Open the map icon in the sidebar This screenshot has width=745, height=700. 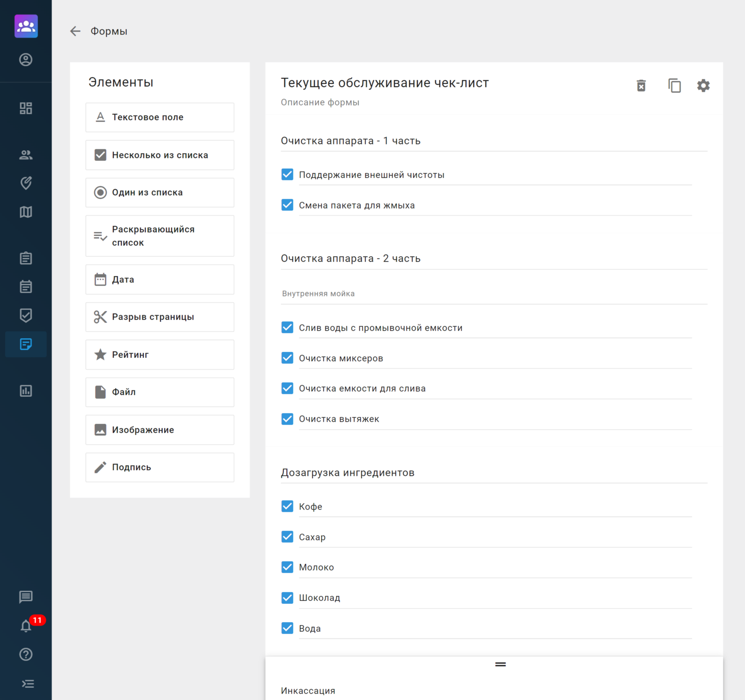(x=26, y=212)
